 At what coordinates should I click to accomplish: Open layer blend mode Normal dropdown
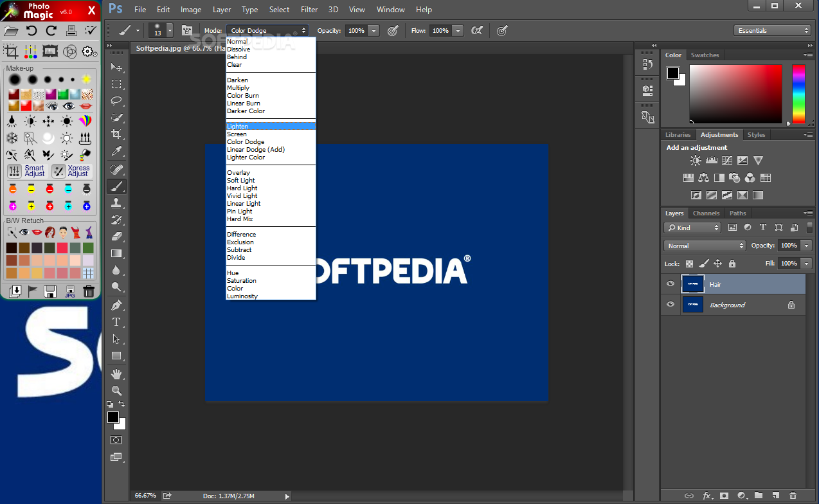(x=705, y=246)
